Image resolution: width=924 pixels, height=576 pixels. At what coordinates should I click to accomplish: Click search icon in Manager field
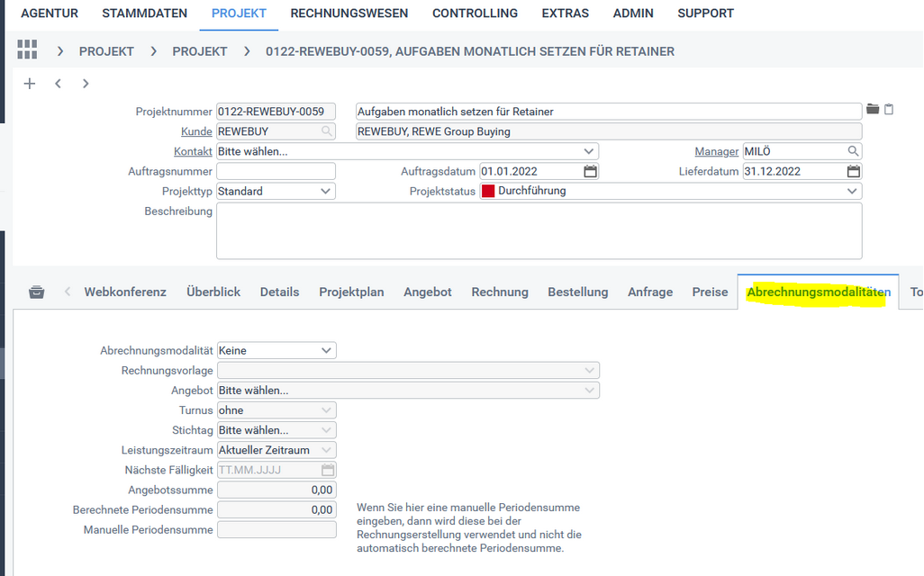tap(852, 151)
